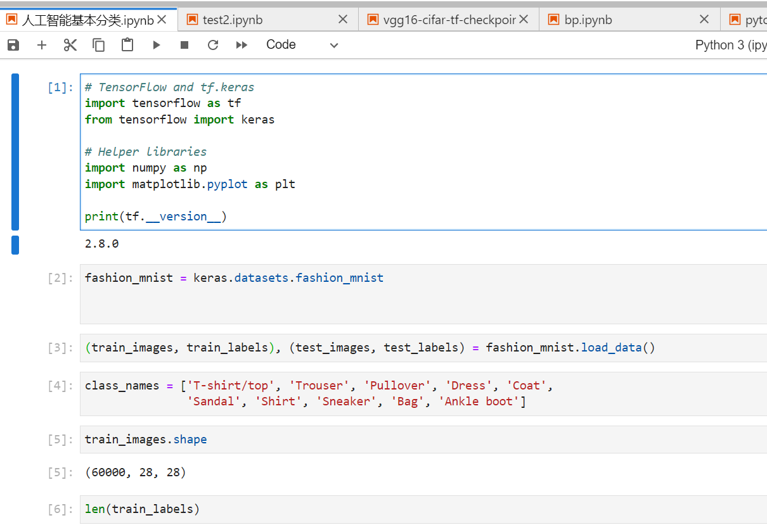Insert a new cell with the plus icon
Screen dimensions: 767x532
pyautogui.click(x=42, y=45)
